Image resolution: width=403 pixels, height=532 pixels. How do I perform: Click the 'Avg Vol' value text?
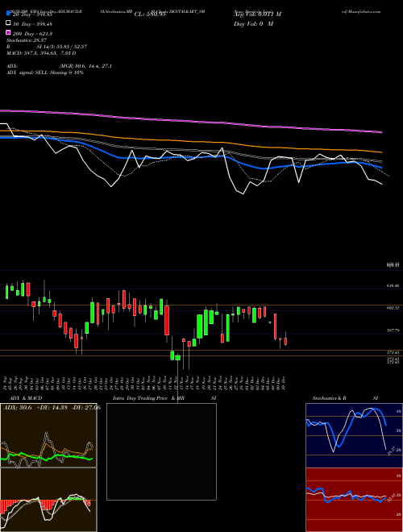pos(257,15)
